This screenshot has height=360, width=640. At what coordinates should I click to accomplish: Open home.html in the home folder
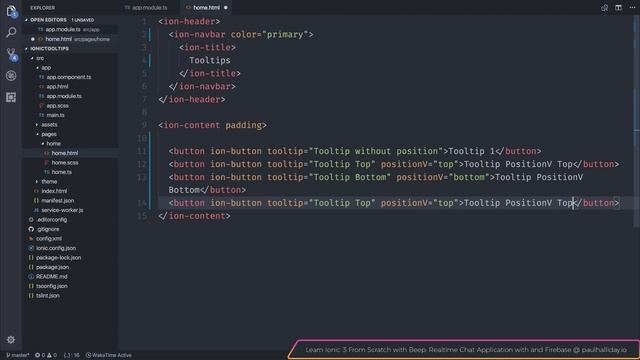coord(70,153)
